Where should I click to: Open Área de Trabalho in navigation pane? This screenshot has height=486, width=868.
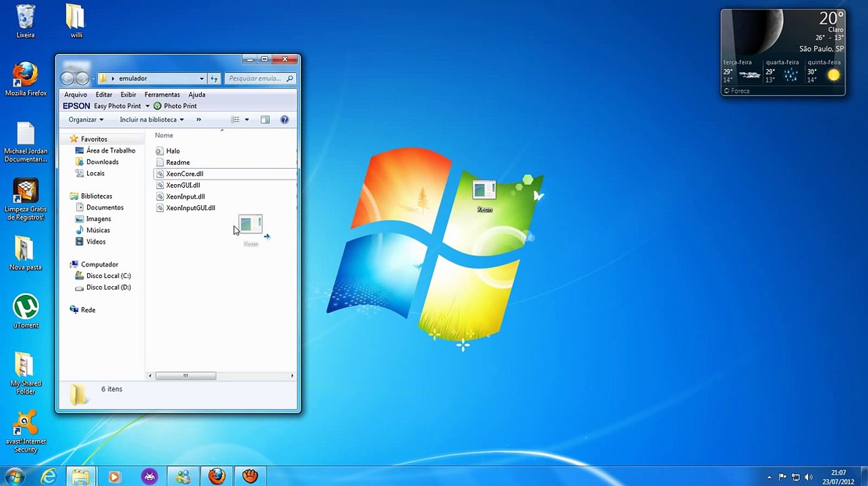coord(111,151)
